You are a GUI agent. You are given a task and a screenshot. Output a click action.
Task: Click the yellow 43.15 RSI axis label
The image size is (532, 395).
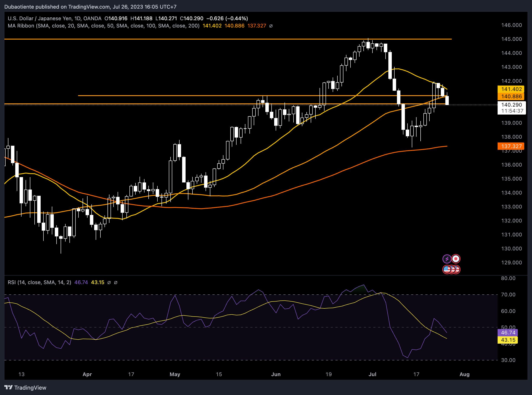point(508,340)
